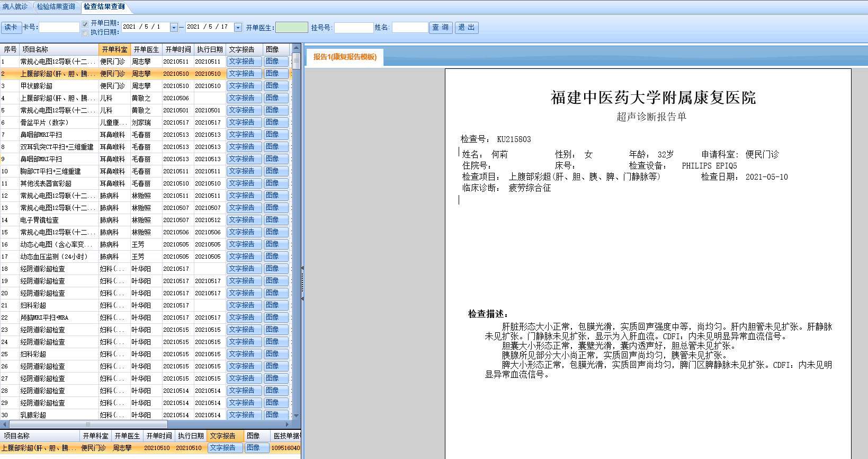
Task: Select the 胸部CT平扫+三维重建 row
Action: pyautogui.click(x=146, y=171)
